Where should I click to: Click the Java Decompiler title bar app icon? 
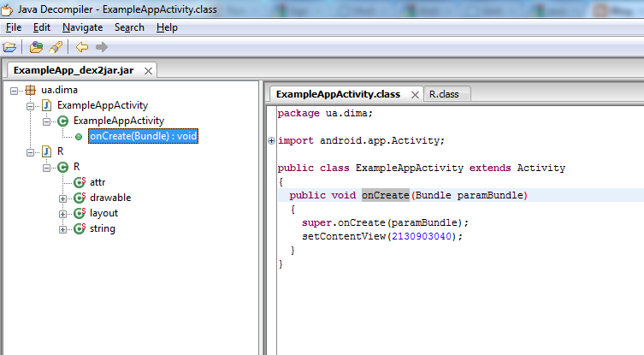pyautogui.click(x=7, y=9)
